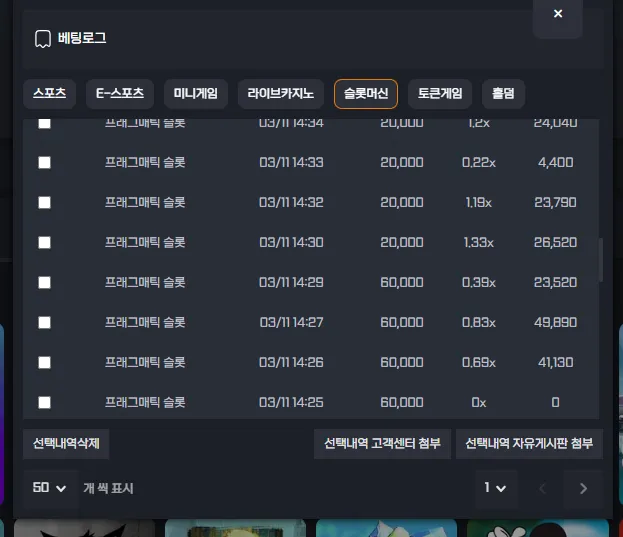The height and width of the screenshot is (537, 623).
Task: Switch to the 스포츠 tab
Action: point(50,94)
